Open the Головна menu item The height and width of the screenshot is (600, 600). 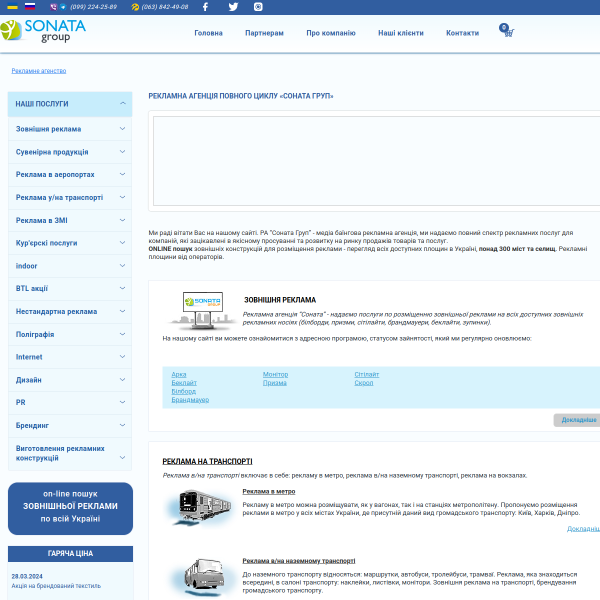tap(209, 33)
